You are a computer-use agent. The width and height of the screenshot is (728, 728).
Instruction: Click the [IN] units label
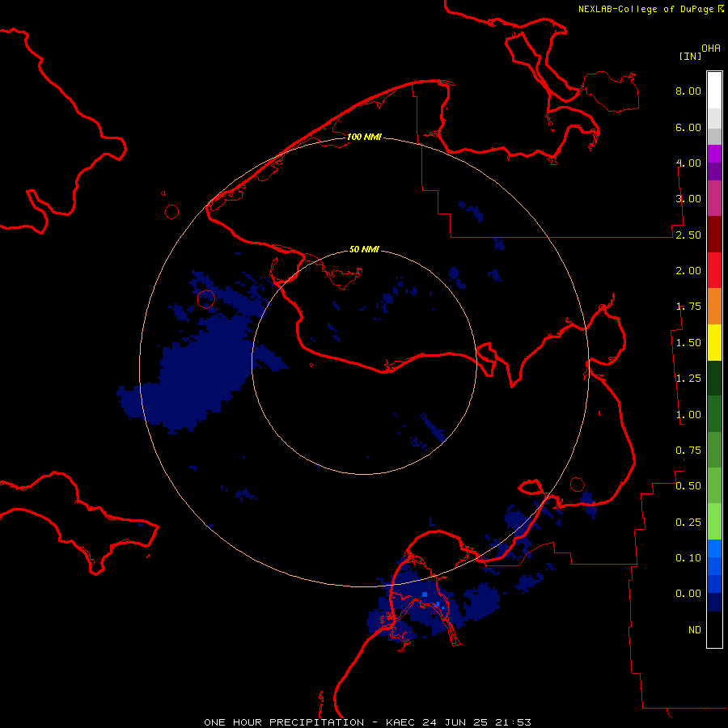[690, 56]
